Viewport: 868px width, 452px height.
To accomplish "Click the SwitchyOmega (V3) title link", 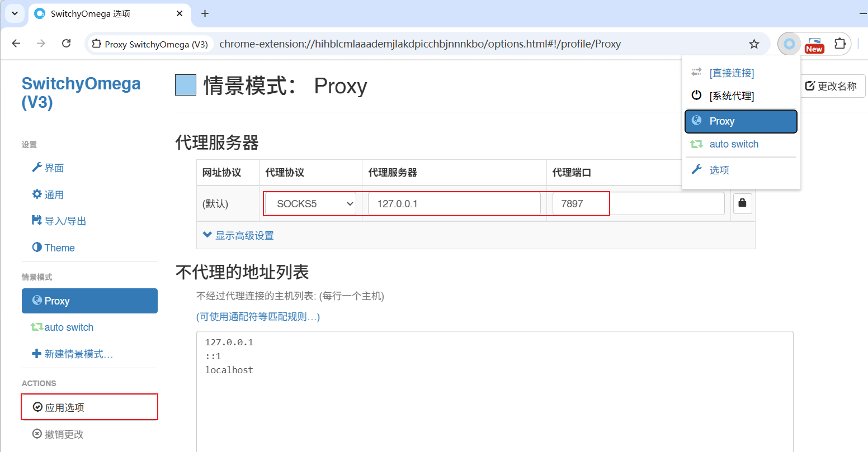I will 81,92.
